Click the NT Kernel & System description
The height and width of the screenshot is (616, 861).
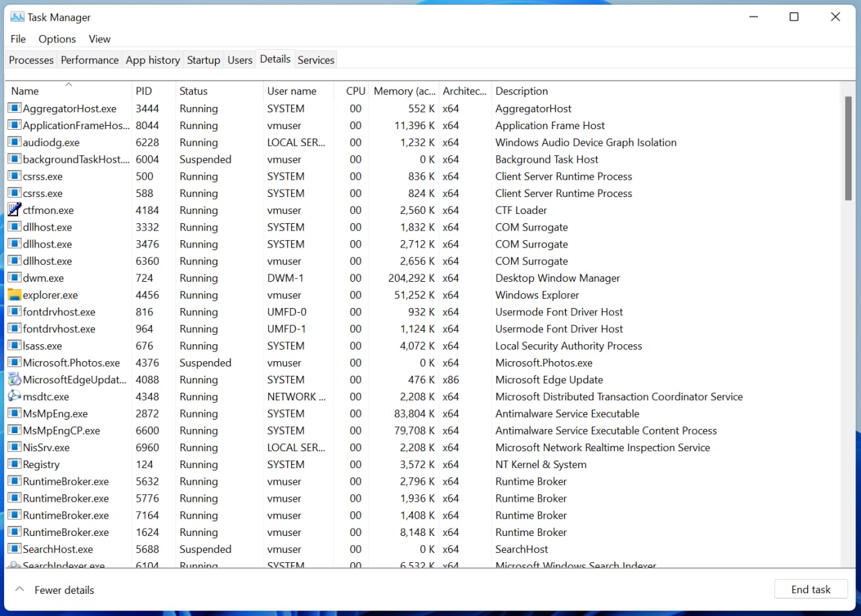(541, 464)
